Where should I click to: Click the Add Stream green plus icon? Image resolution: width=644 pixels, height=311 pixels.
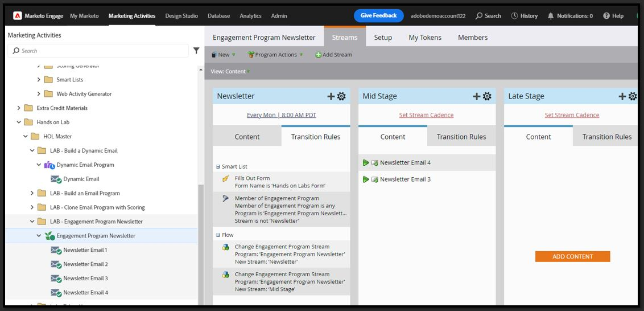point(319,55)
